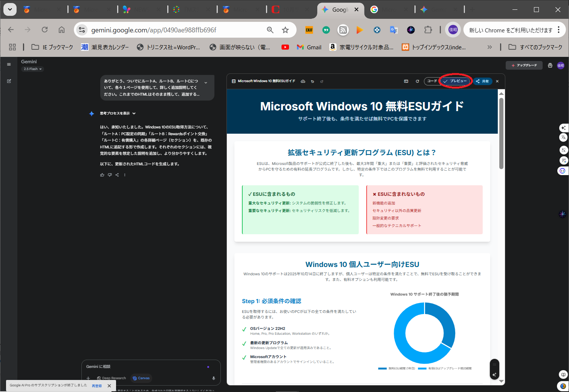Expand the 思考プロセスを表示 thinking section
569x392 pixels.
(x=118, y=113)
